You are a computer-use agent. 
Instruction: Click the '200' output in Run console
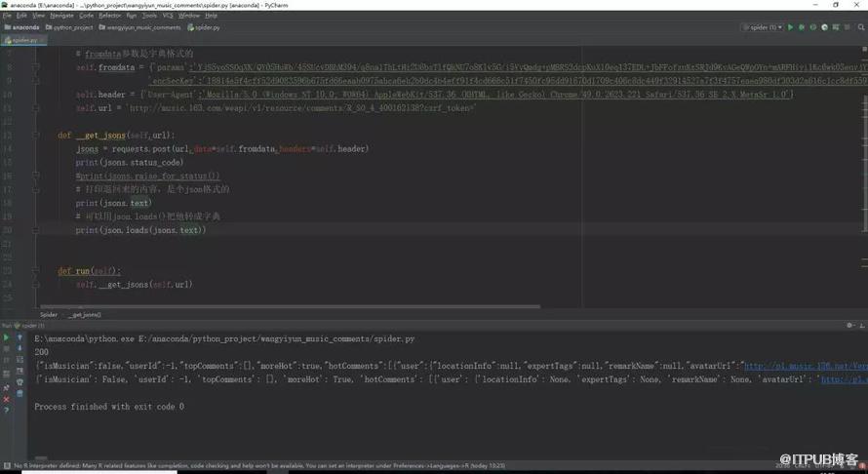(x=42, y=352)
